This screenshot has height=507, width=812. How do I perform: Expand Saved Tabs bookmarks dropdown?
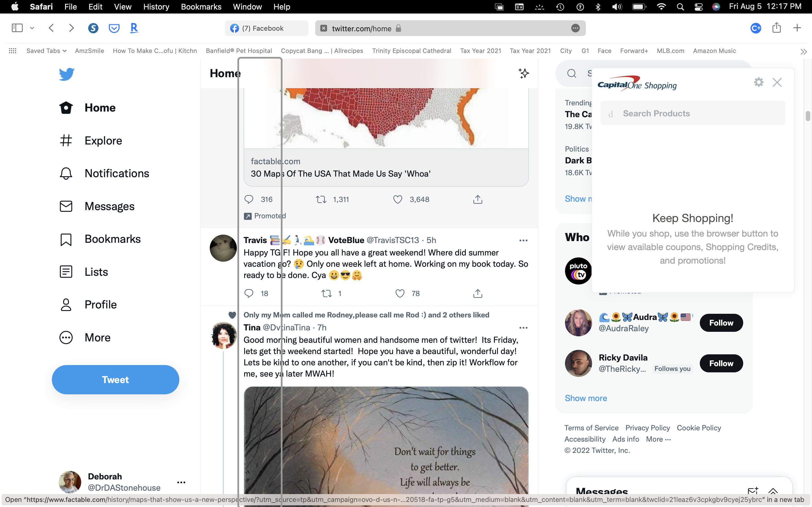(x=46, y=51)
